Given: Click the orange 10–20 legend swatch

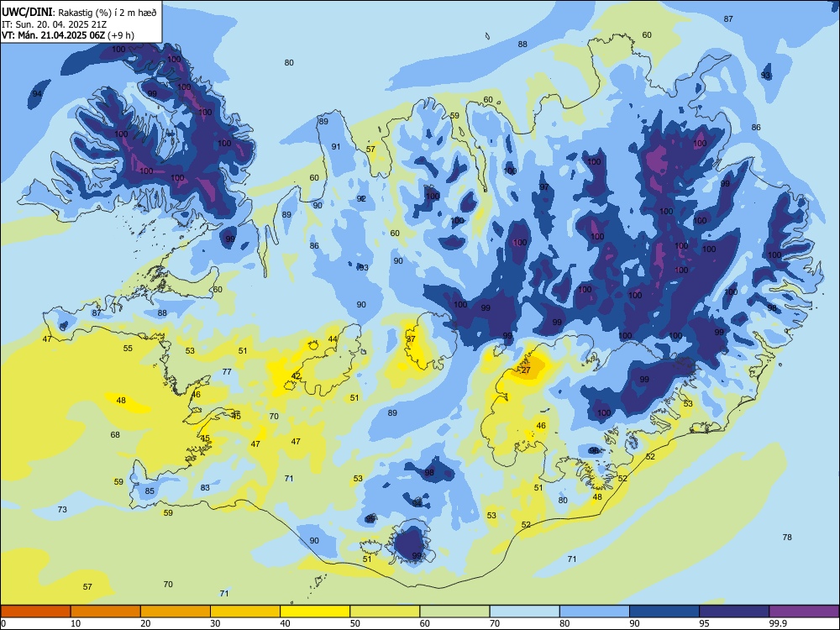Looking at the screenshot, I should coord(106,612).
